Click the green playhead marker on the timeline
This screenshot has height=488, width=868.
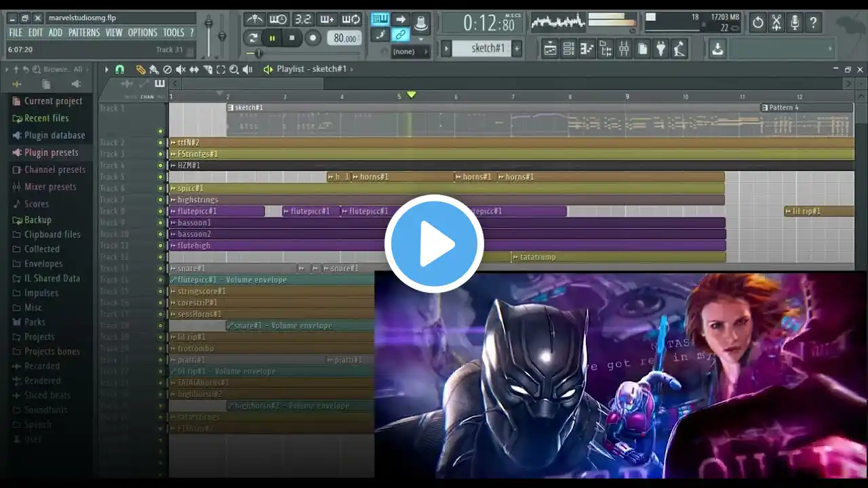click(x=411, y=95)
